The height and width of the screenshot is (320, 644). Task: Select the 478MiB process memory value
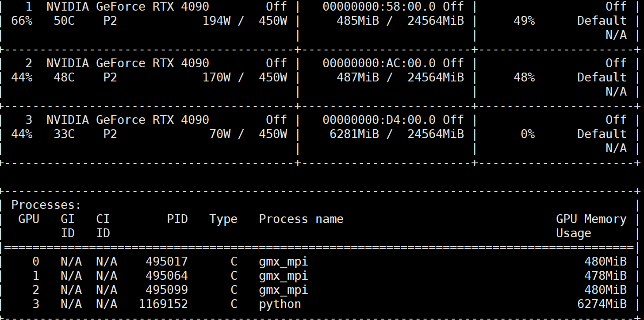click(606, 276)
